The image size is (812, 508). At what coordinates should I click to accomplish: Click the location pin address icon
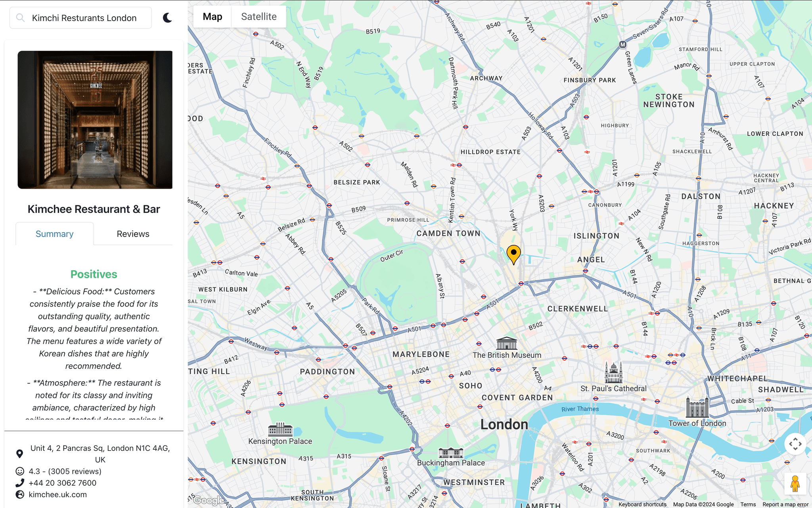19,454
